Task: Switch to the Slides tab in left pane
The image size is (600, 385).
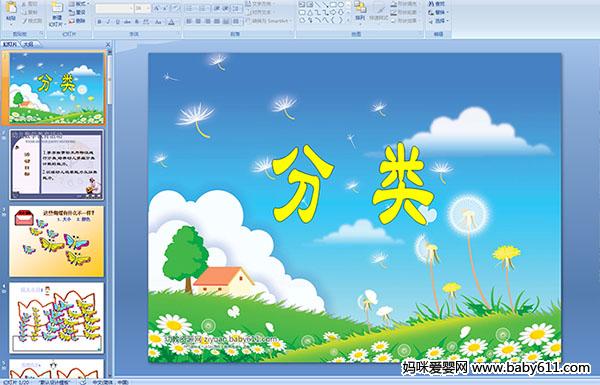Action: click(x=10, y=44)
